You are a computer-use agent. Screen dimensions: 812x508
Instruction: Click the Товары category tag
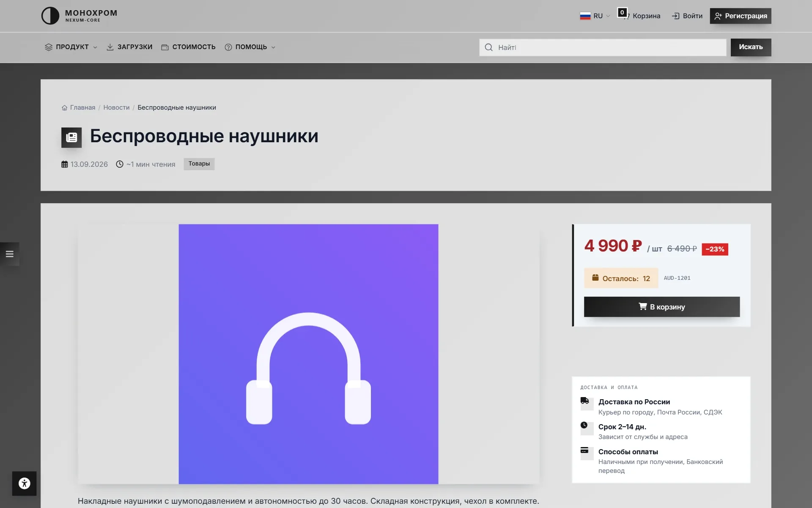199,164
